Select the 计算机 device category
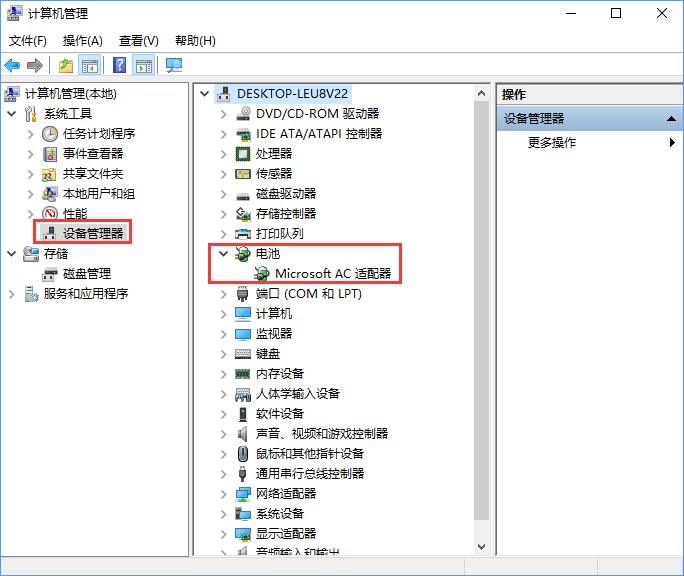This screenshot has width=684, height=576. 274,314
